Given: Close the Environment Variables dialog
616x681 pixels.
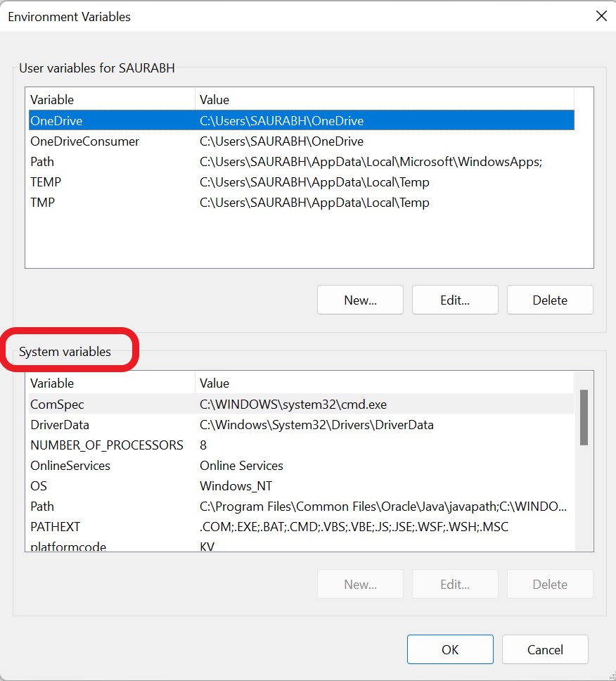Looking at the screenshot, I should (x=601, y=15).
